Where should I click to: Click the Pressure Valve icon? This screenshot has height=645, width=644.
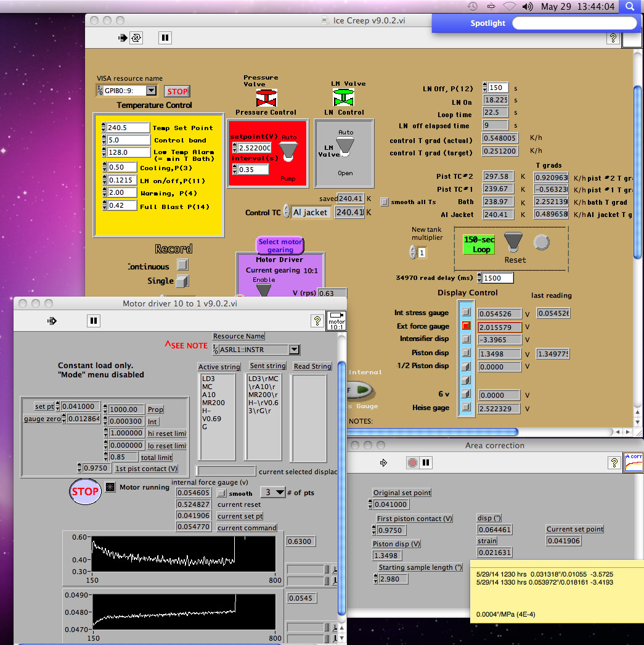click(x=266, y=97)
